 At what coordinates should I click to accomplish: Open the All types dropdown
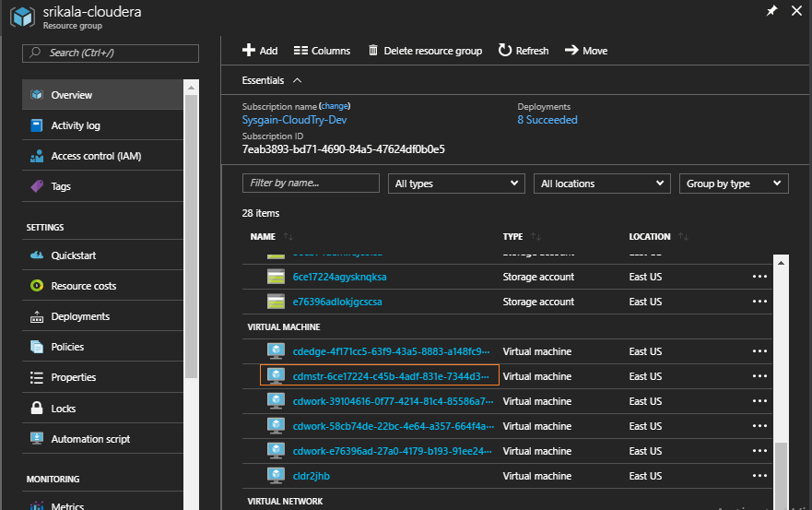pyautogui.click(x=456, y=184)
